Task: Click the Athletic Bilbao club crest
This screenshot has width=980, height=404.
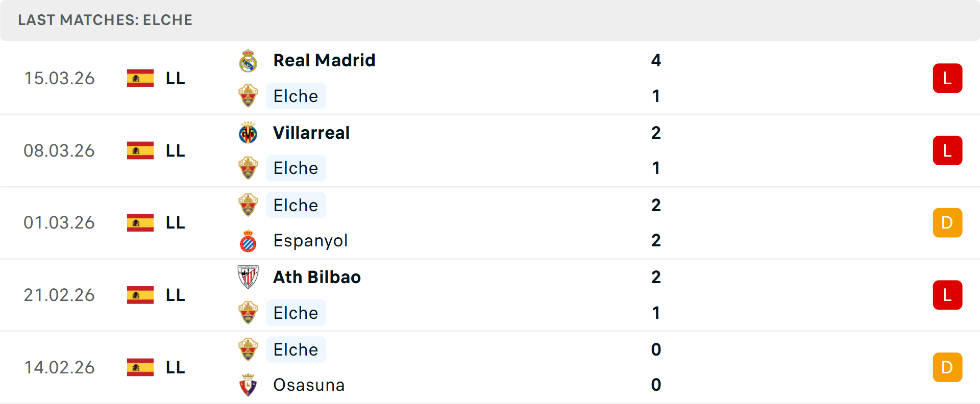Action: [x=248, y=277]
